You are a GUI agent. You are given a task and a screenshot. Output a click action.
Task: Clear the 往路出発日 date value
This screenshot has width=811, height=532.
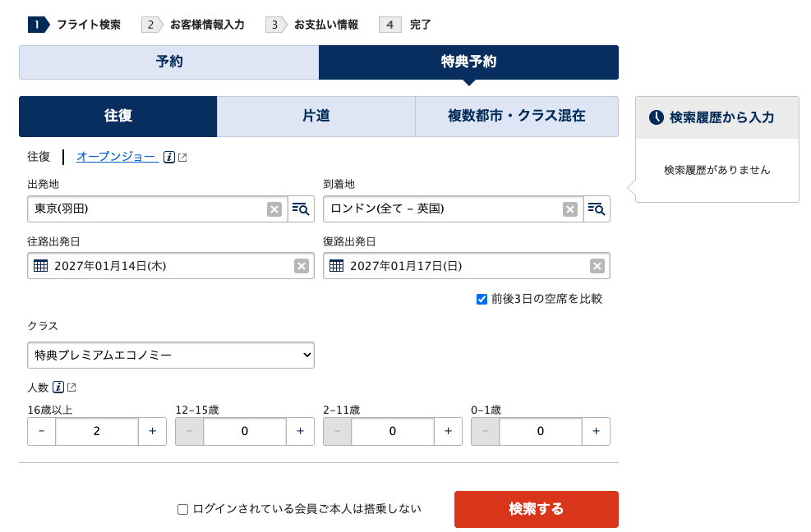coord(302,266)
